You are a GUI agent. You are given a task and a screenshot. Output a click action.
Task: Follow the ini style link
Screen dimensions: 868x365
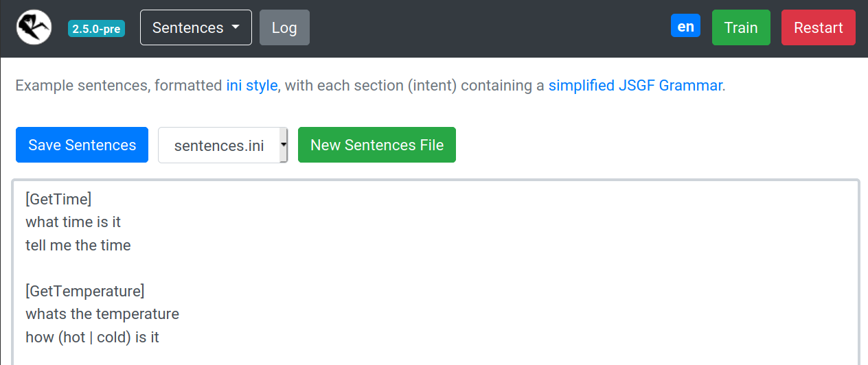[x=252, y=86]
